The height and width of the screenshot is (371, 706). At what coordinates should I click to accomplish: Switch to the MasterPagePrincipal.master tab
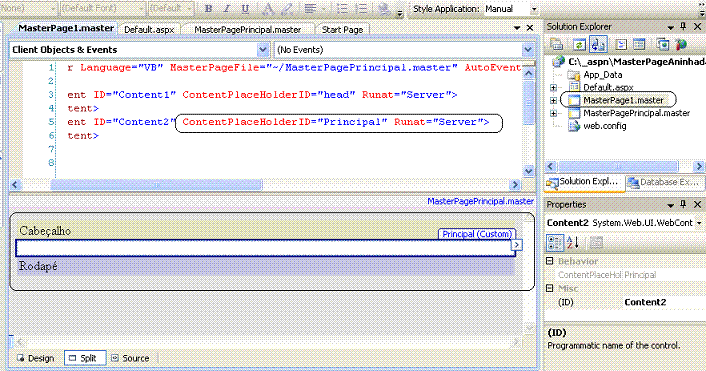click(248, 30)
